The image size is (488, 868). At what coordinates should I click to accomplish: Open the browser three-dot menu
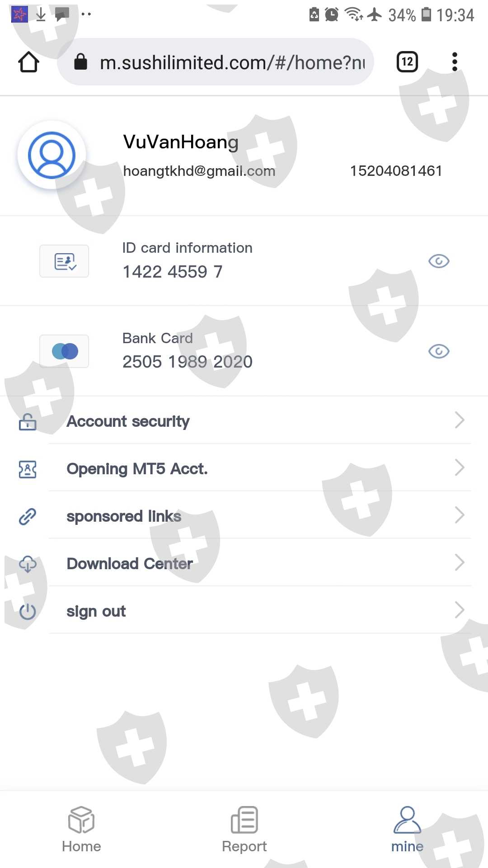click(x=455, y=62)
